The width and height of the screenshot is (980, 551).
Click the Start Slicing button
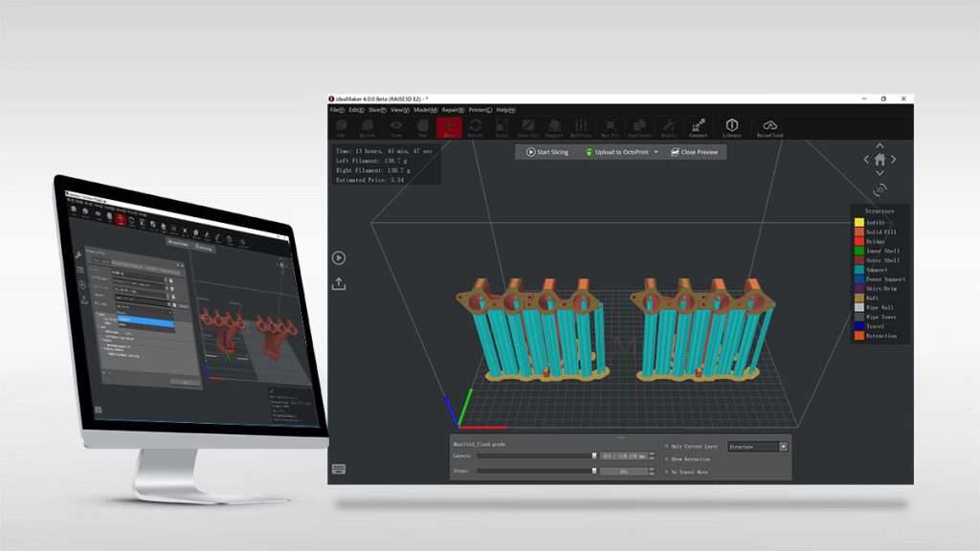549,151
